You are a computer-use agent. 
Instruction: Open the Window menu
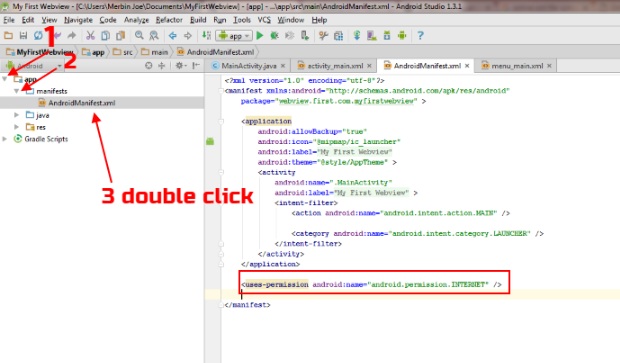click(x=291, y=20)
